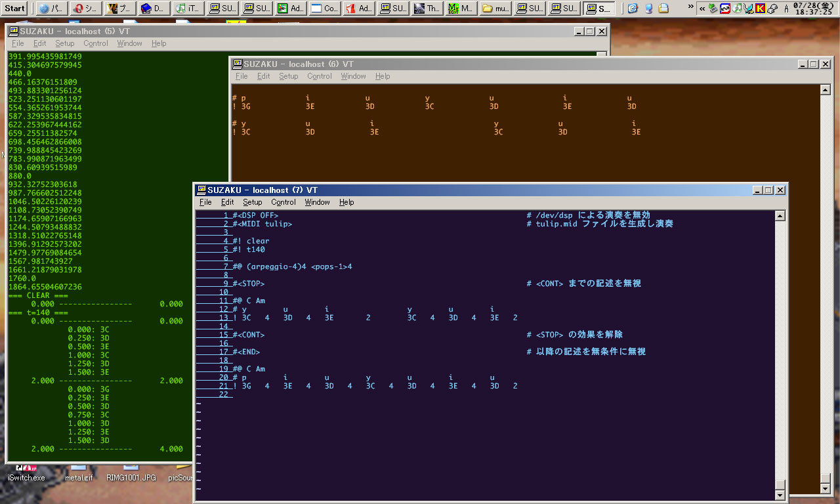This screenshot has height=504, width=840.
Task: Open Window menu in localhost (7) window
Action: [317, 202]
